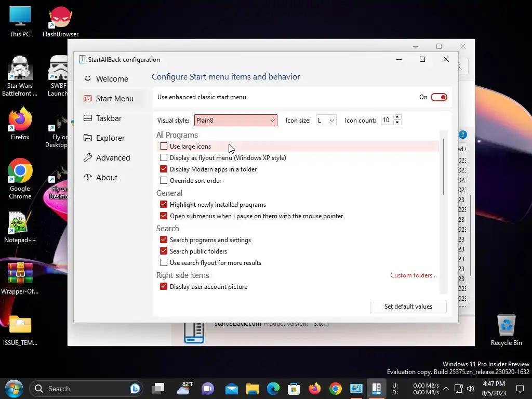Click the settings list vertical scrollbar
532x399 pixels.
coord(444,166)
